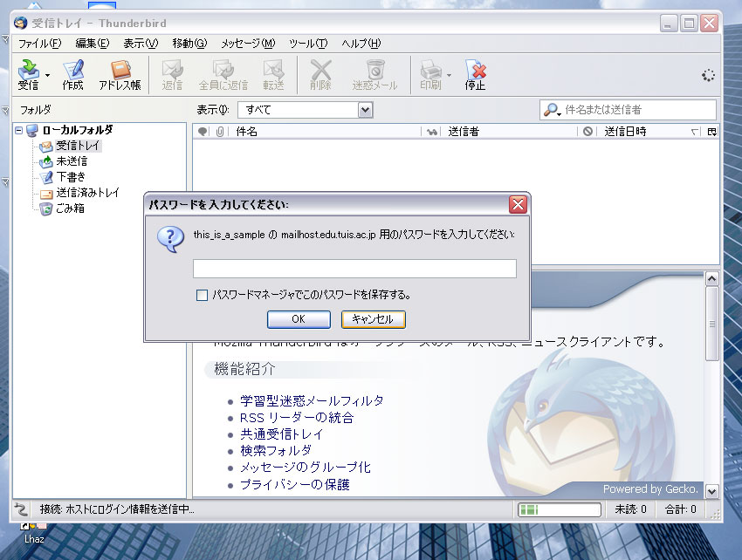Open the 学習型迷惑メールフィルタ link
The width and height of the screenshot is (742, 560).
[x=312, y=401]
